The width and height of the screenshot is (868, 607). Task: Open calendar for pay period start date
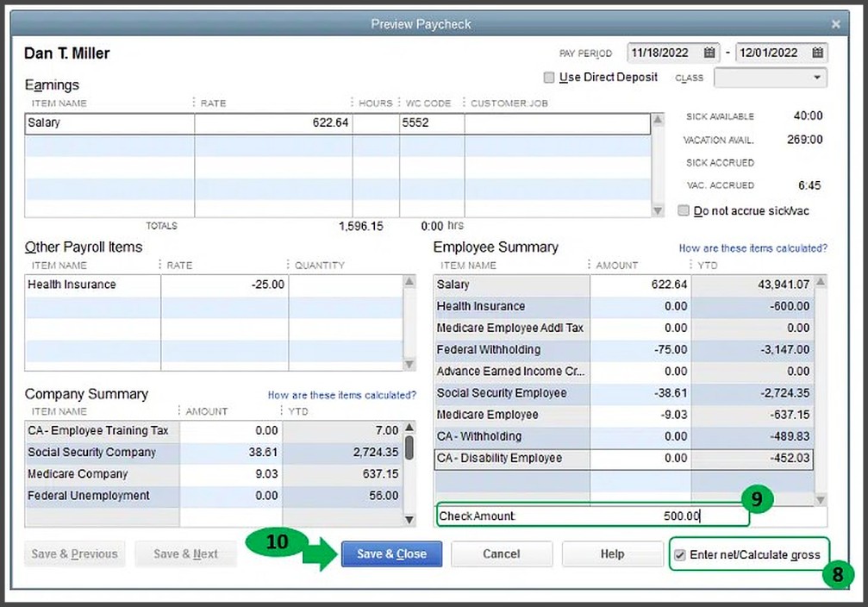click(709, 53)
